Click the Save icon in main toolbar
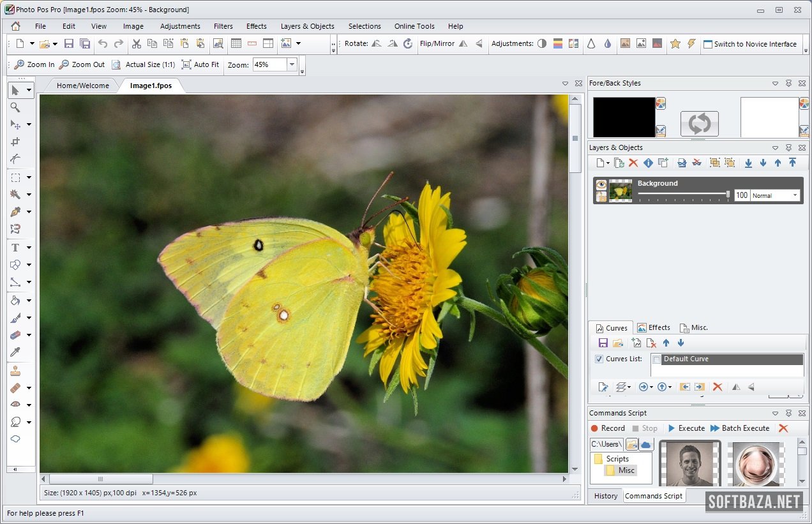 69,44
